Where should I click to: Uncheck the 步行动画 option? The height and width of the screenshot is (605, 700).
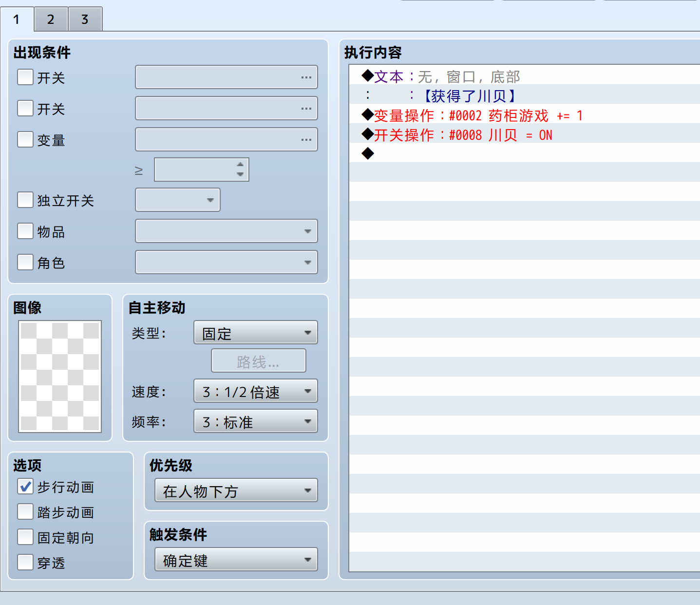(x=25, y=486)
